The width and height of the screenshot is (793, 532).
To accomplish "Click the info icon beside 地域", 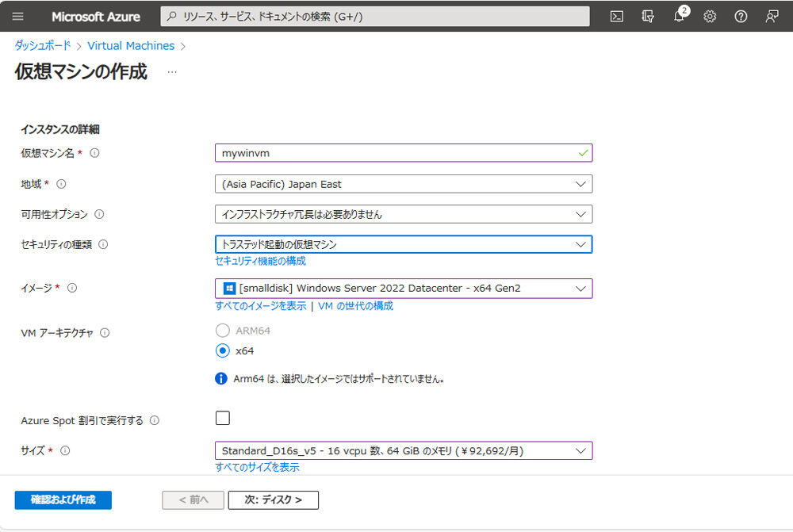I will pyautogui.click(x=61, y=184).
